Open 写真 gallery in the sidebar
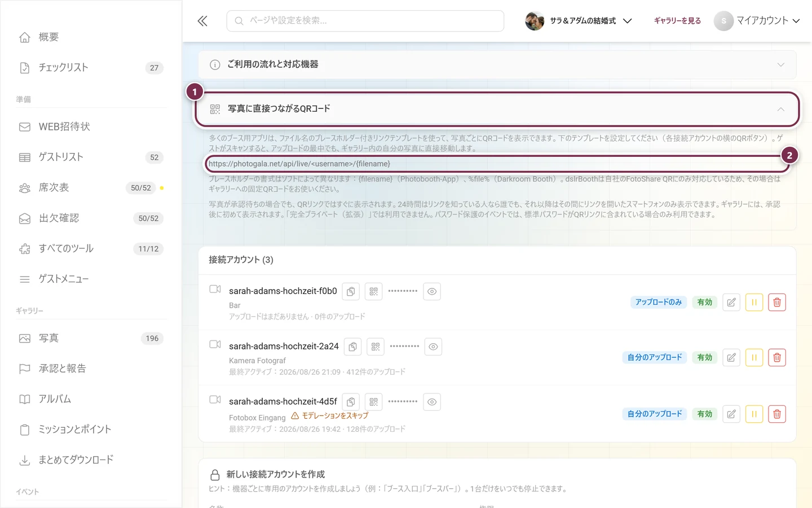This screenshot has height=508, width=812. [91, 339]
